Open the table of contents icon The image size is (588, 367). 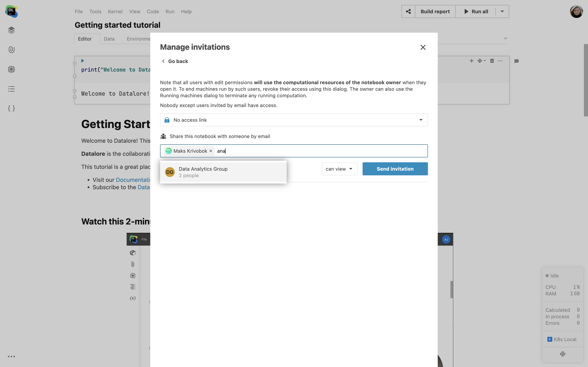point(11,89)
